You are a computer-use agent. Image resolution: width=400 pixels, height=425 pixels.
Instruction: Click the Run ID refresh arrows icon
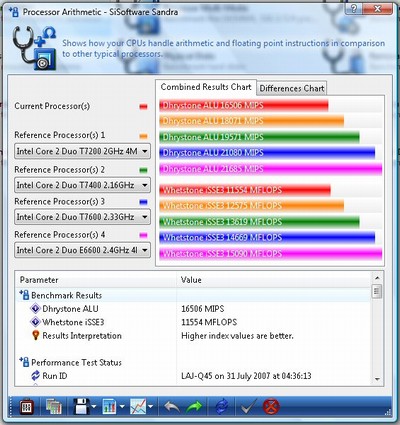point(35,375)
